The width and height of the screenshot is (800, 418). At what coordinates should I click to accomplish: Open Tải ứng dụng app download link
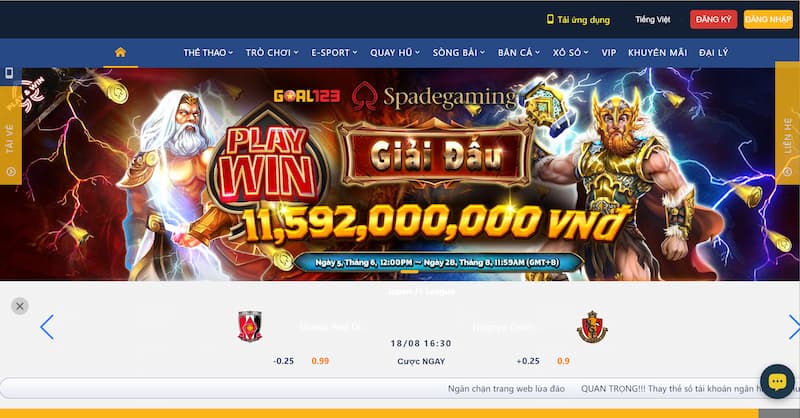[x=578, y=20]
